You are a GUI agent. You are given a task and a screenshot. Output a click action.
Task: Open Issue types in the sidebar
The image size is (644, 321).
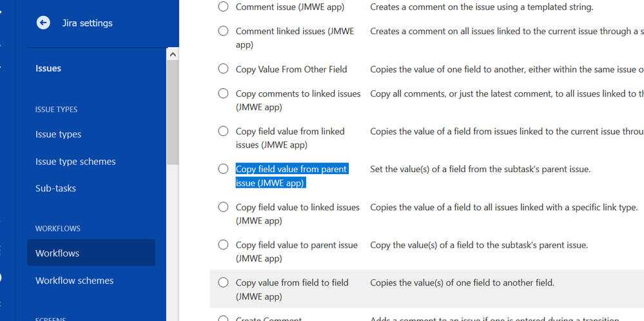click(x=58, y=134)
